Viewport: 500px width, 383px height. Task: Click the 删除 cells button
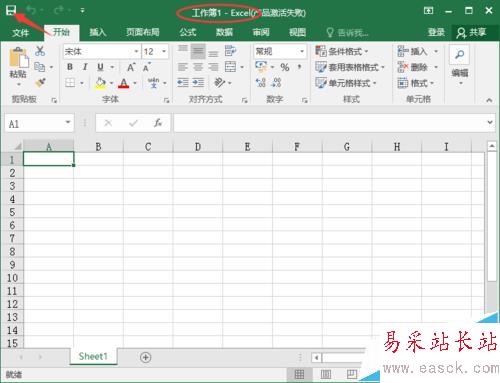413,67
